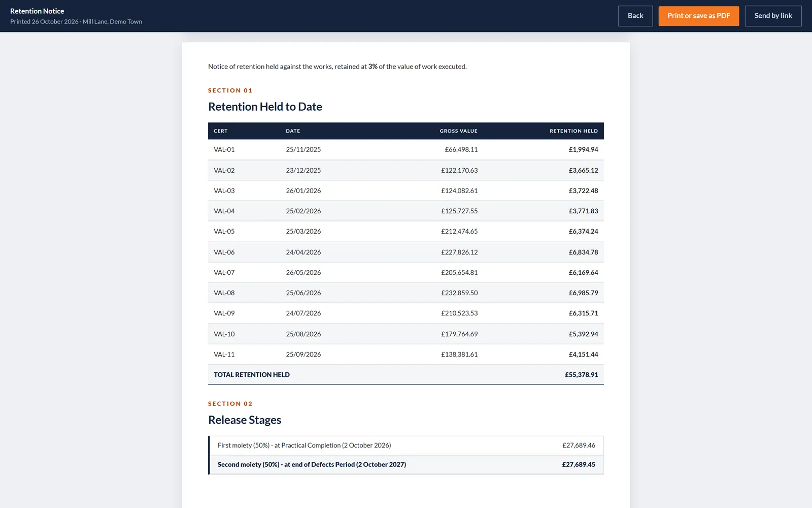The height and width of the screenshot is (508, 812).
Task: Select the date 24/04/2026
Action: [x=303, y=252]
